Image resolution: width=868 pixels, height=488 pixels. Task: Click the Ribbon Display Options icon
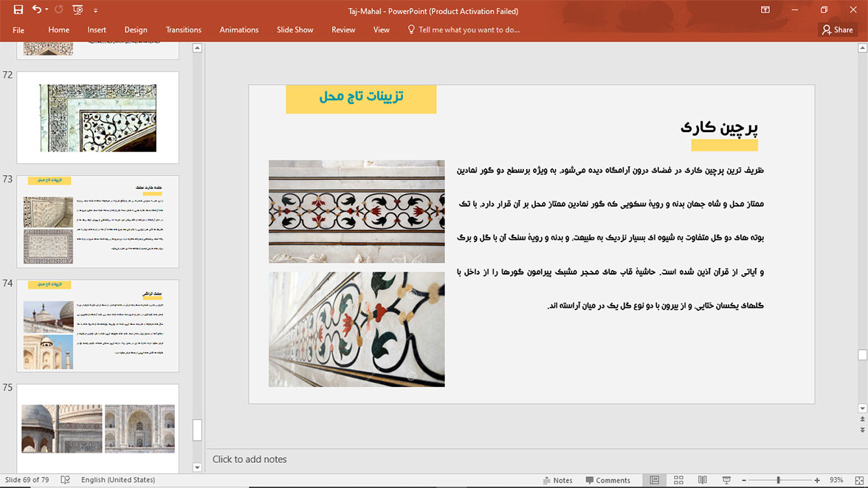(765, 10)
